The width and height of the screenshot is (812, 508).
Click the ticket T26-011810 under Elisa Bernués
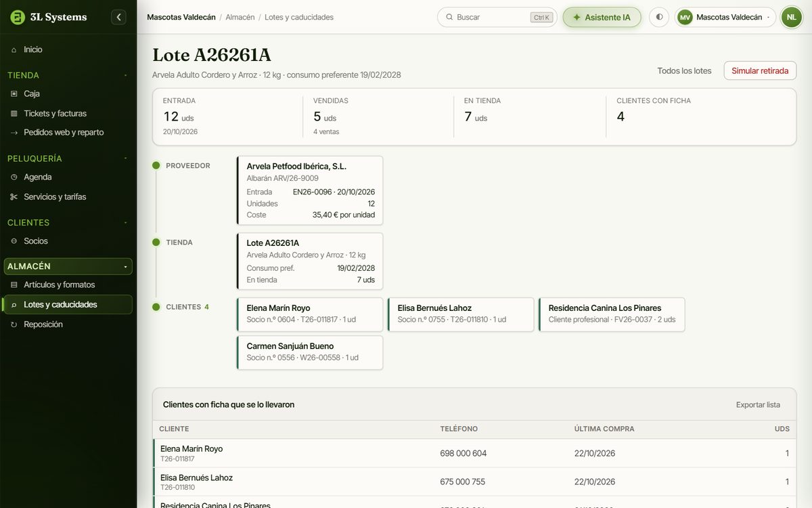(x=177, y=488)
